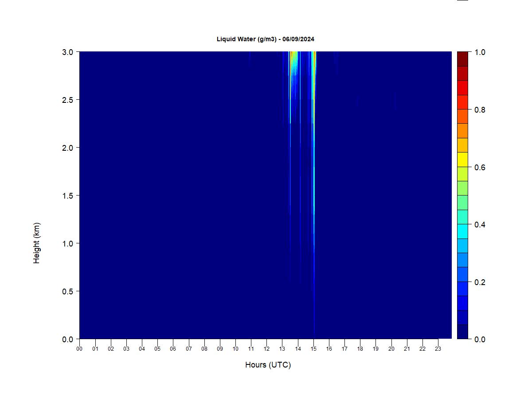Click the 0.4 colorbar scale label
This screenshot has width=532, height=399.
click(x=480, y=225)
